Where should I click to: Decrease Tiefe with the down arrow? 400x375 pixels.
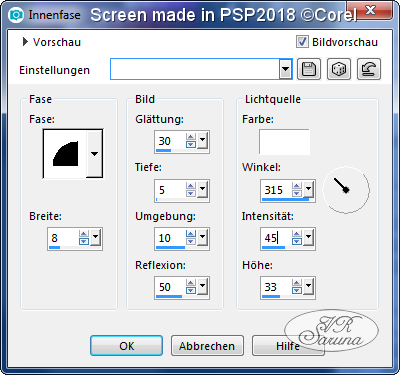tap(191, 194)
